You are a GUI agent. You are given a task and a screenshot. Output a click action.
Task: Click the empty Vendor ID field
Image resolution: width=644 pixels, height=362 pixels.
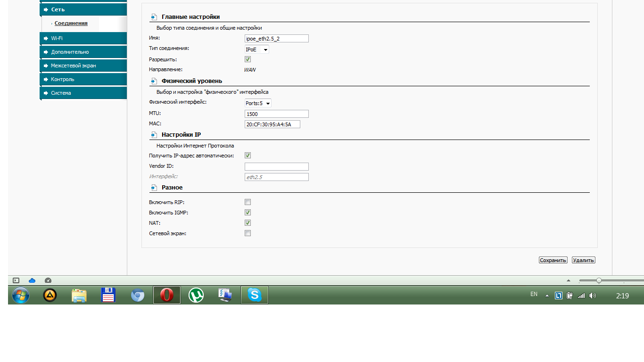pos(277,166)
